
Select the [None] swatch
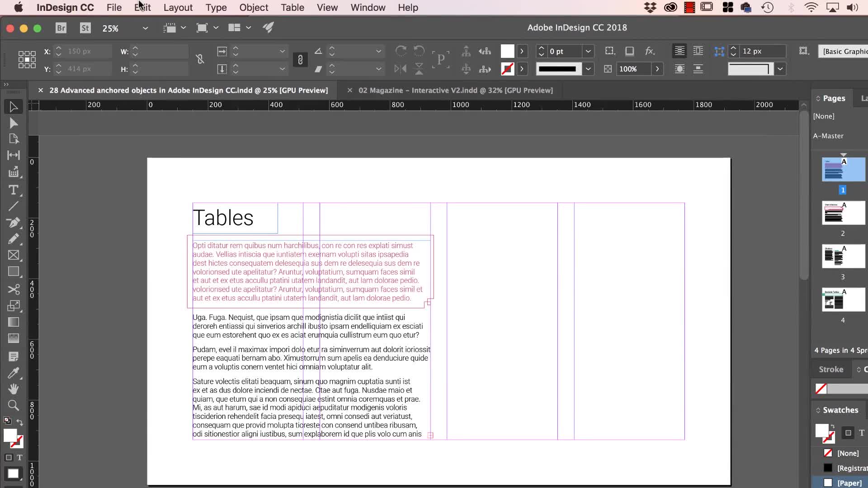pyautogui.click(x=840, y=453)
